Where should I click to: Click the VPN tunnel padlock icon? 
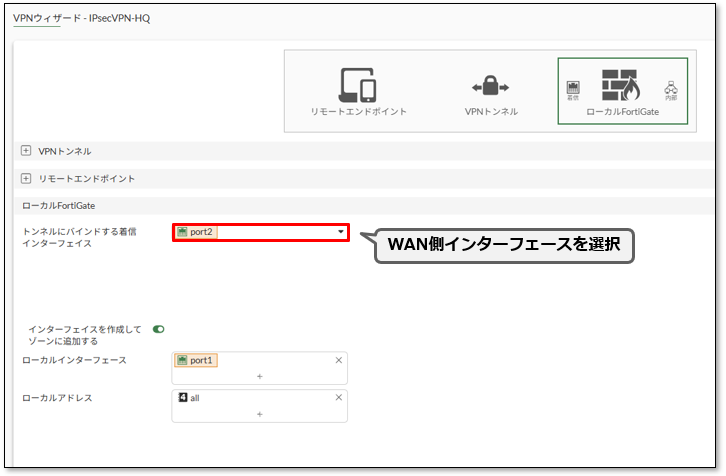(491, 87)
